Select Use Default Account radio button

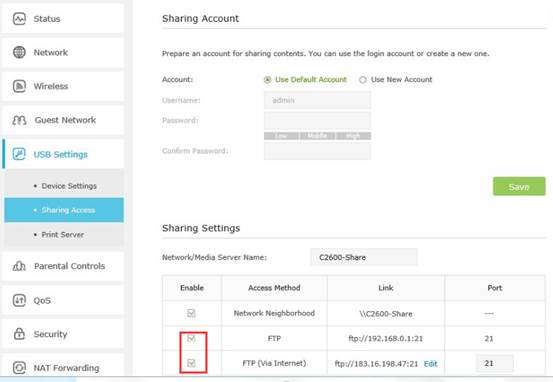[x=268, y=80]
